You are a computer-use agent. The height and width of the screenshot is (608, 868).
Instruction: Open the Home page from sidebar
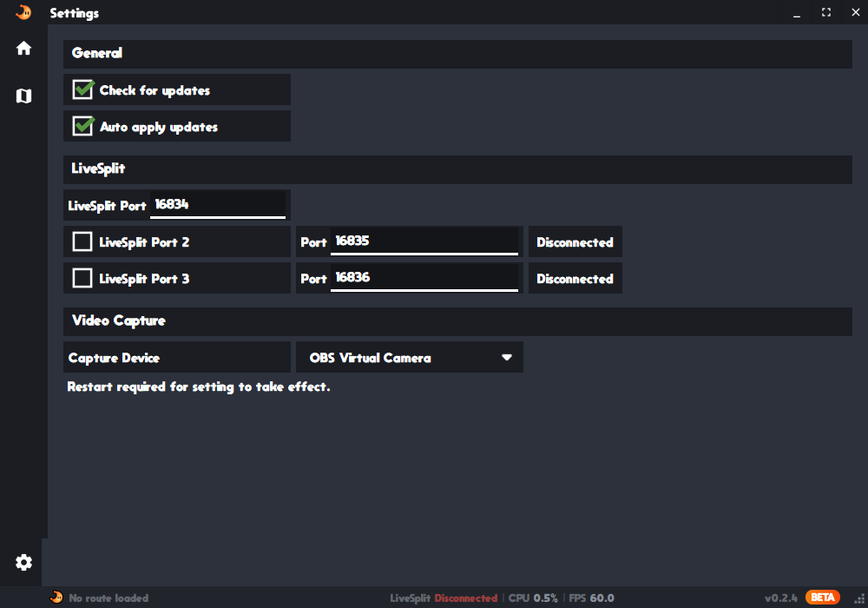23,48
